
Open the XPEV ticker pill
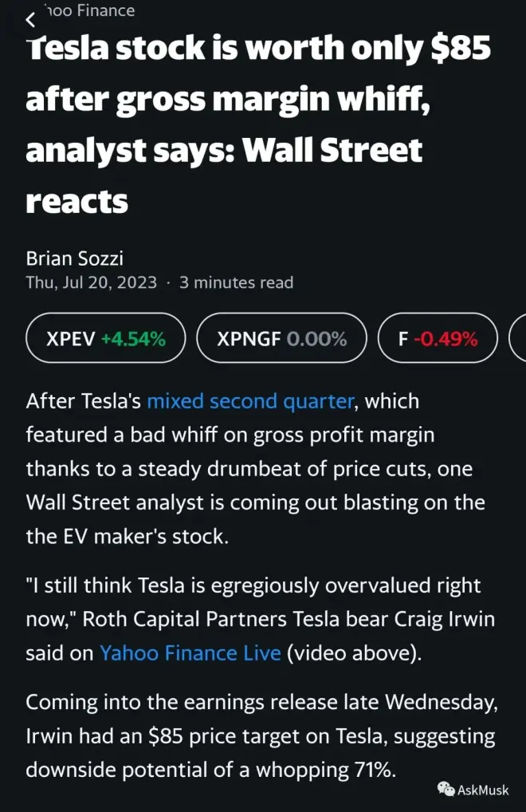coord(105,339)
